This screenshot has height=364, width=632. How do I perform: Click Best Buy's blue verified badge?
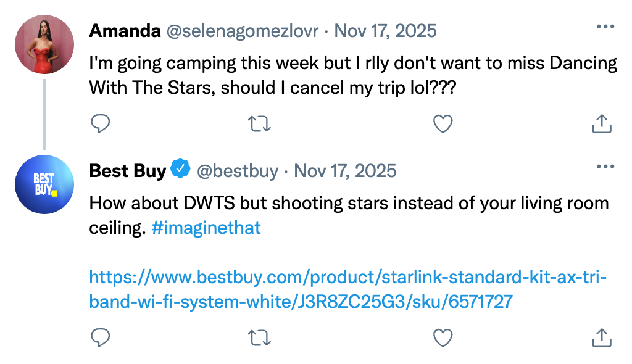[181, 170]
